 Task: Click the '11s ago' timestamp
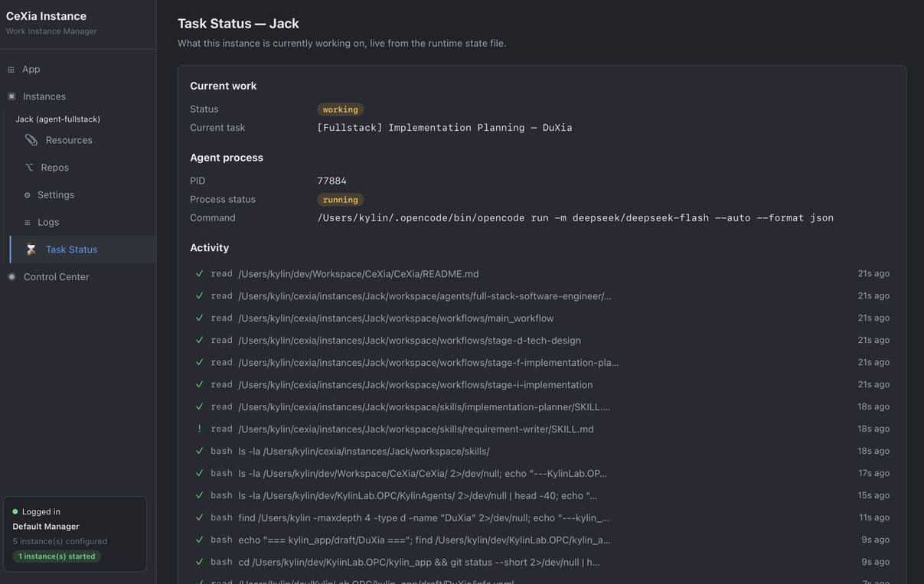[874, 517]
